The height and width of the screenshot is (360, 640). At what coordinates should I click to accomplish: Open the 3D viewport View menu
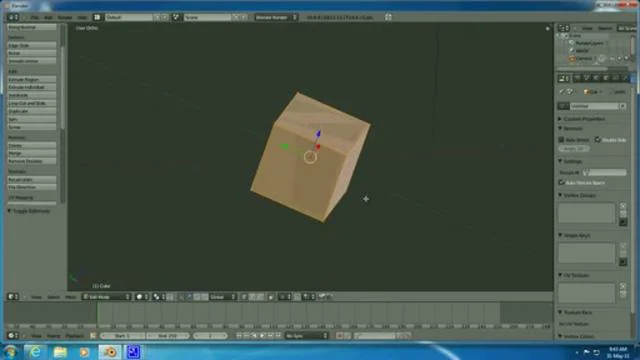(36, 297)
